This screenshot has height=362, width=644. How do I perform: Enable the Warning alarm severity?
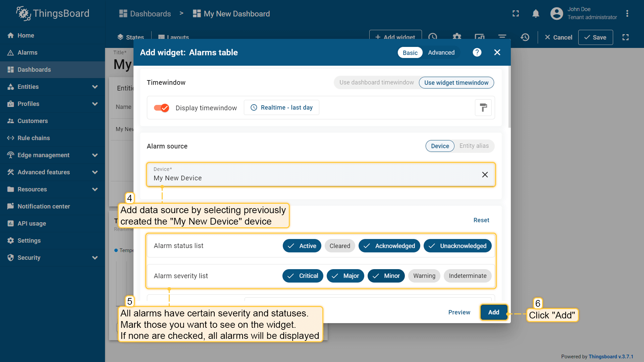coord(424,276)
